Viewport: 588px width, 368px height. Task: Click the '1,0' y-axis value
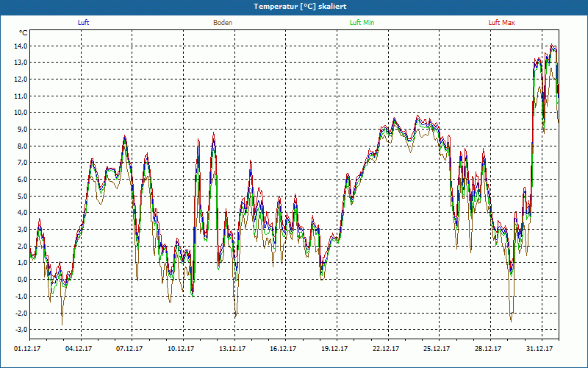tap(22, 263)
